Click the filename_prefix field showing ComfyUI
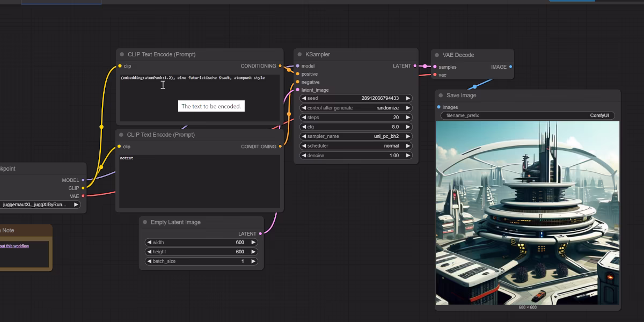This screenshot has height=322, width=644. pos(528,115)
